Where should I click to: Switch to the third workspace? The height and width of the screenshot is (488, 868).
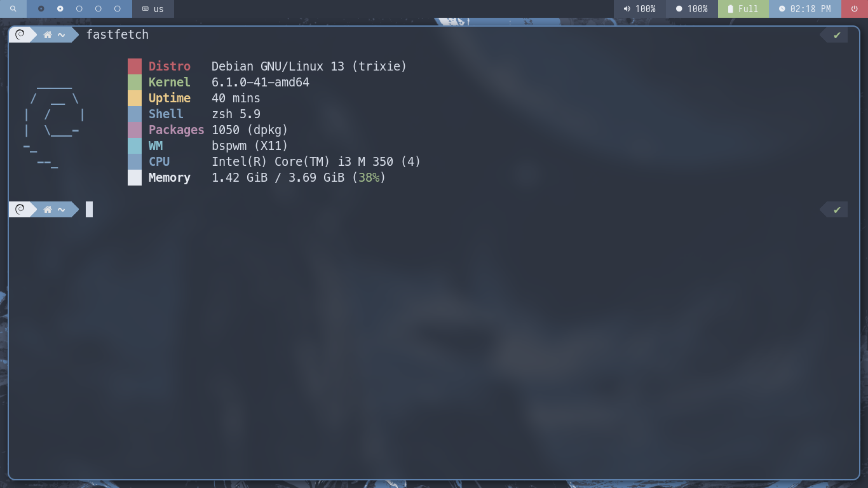[79, 9]
